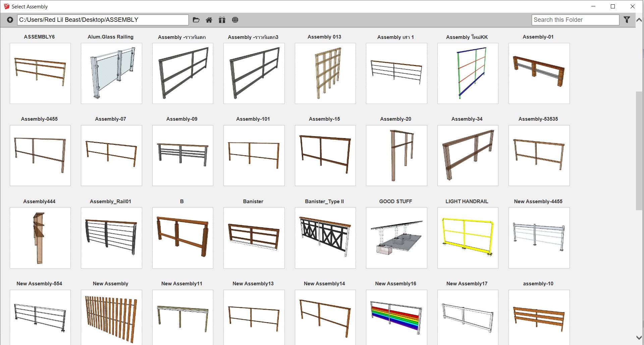Select the assembly-10 thumbnail
The width and height of the screenshot is (644, 345).
(x=539, y=317)
